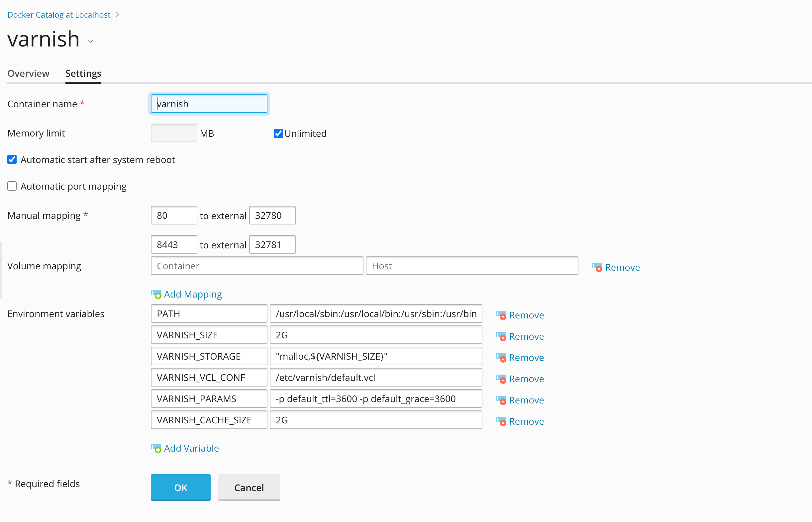The height and width of the screenshot is (522, 812).
Task: Click the Cancel button
Action: coord(249,487)
